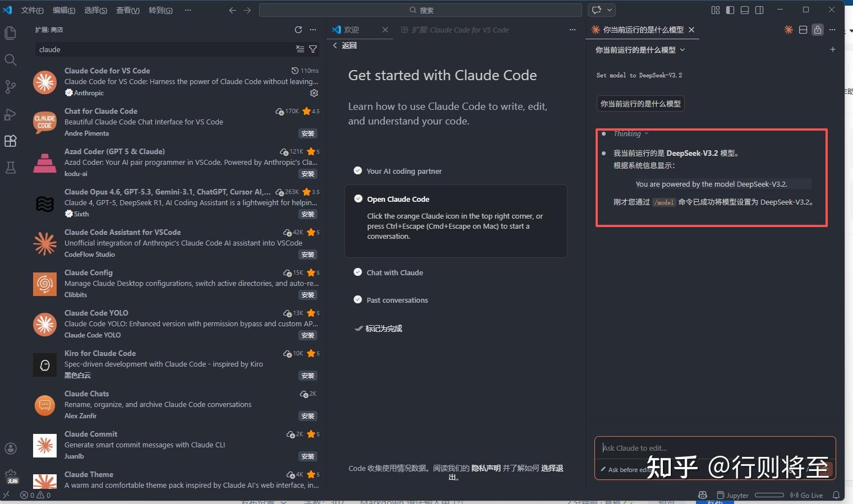Click 标记为完成 to mark done
Viewport: 853px width, 504px height.
coord(379,329)
